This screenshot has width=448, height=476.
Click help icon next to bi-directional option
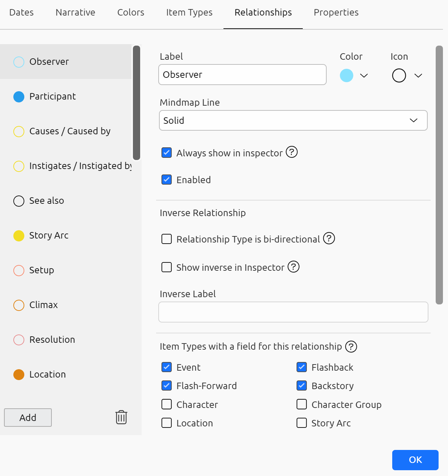329,238
